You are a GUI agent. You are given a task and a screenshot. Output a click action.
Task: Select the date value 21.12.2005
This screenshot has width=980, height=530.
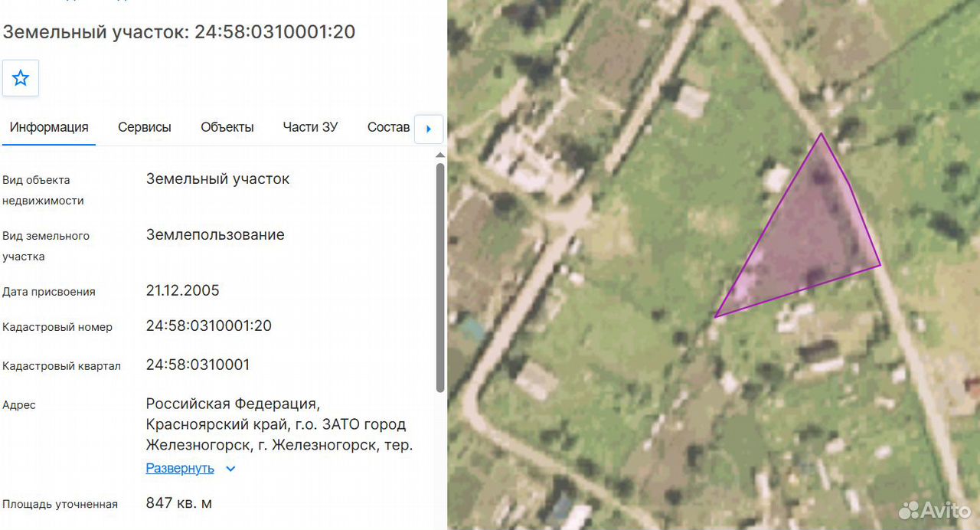[x=183, y=290]
